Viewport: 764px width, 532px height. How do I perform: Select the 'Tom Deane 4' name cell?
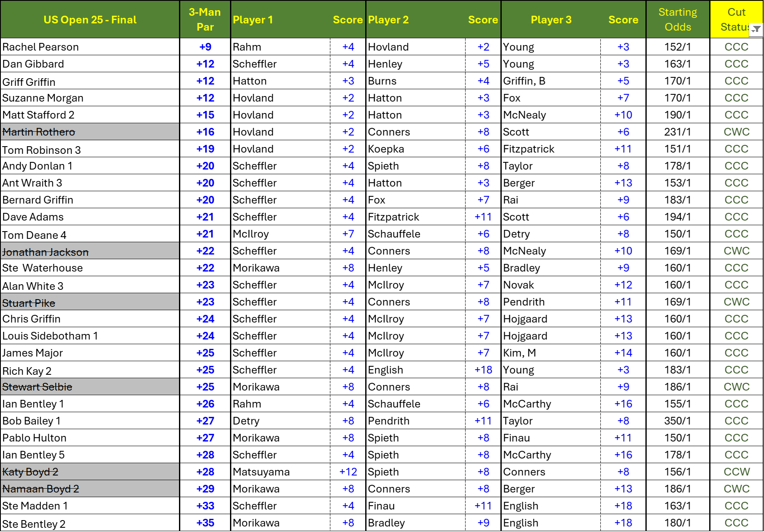(x=90, y=234)
